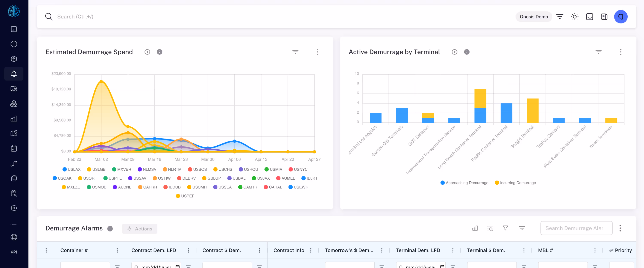This screenshot has height=268, width=644.
Task: Open the calendar icon in sidebar
Action: pyautogui.click(x=14, y=148)
